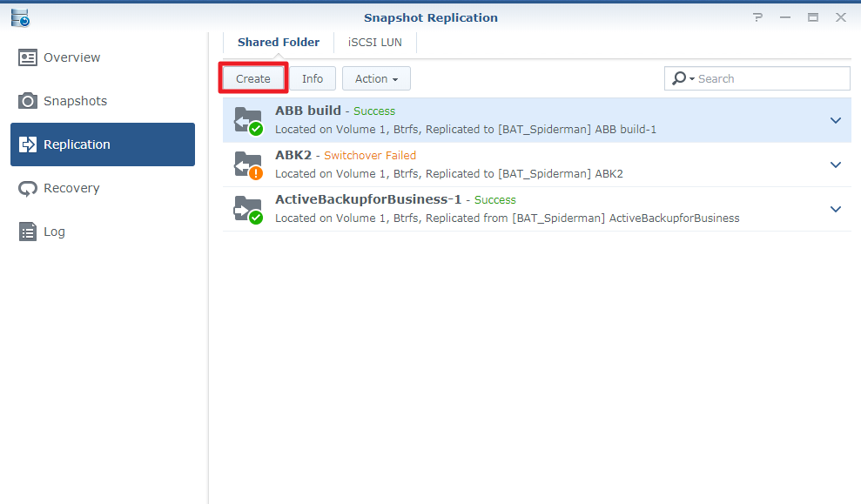
Task: Expand the ABB build replication details
Action: (836, 120)
